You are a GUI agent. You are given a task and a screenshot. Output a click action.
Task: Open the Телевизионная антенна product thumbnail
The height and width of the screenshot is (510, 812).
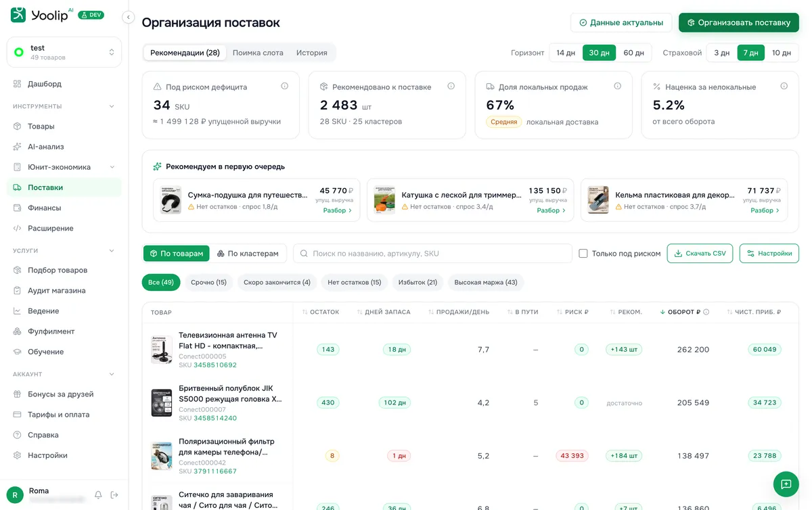(x=162, y=350)
